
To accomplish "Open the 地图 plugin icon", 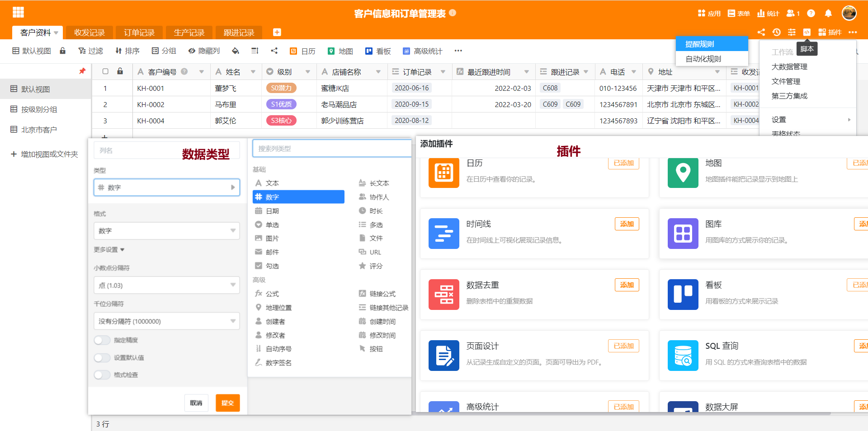I will click(x=683, y=172).
